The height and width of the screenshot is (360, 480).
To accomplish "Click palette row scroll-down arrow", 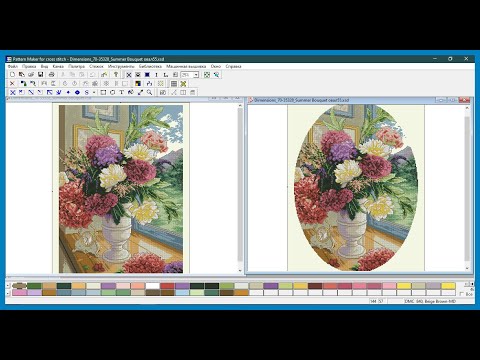I will coord(8,293).
